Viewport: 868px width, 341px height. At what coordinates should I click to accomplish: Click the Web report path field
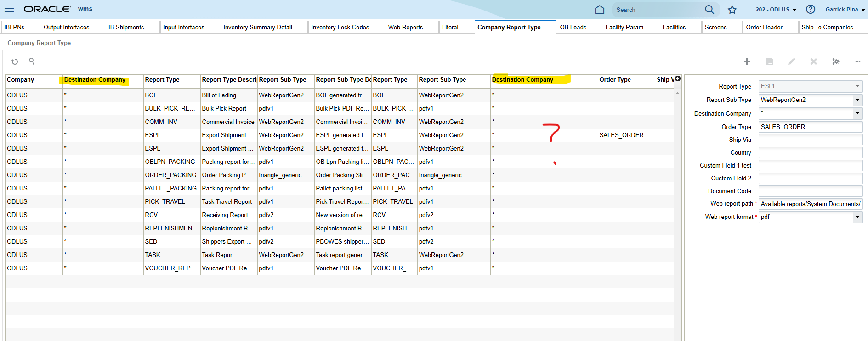point(811,204)
